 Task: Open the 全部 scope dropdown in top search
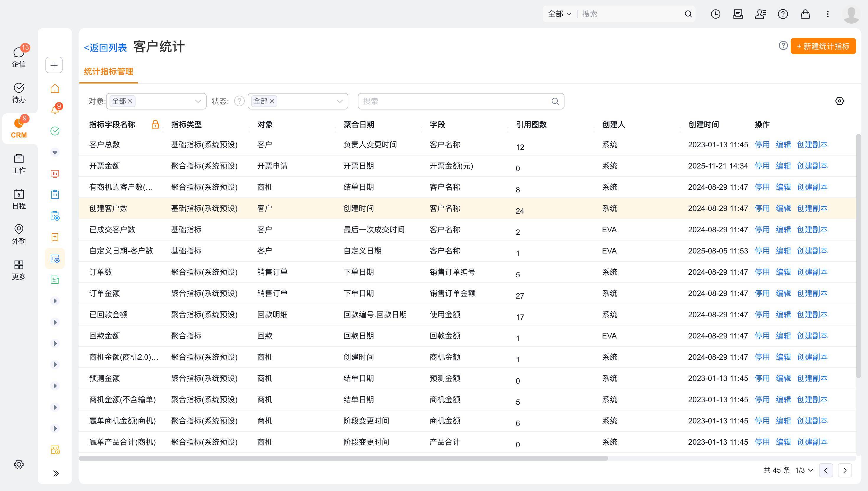pos(559,14)
